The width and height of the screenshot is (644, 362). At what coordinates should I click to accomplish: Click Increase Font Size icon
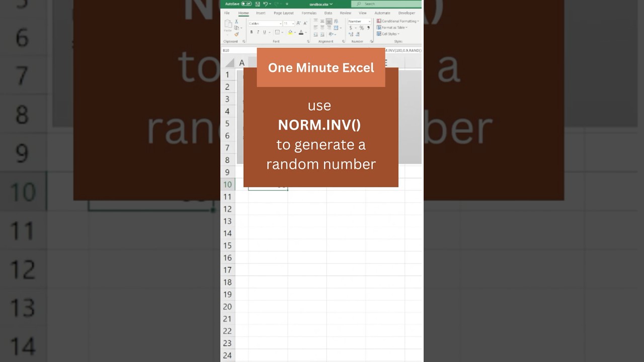[298, 23]
